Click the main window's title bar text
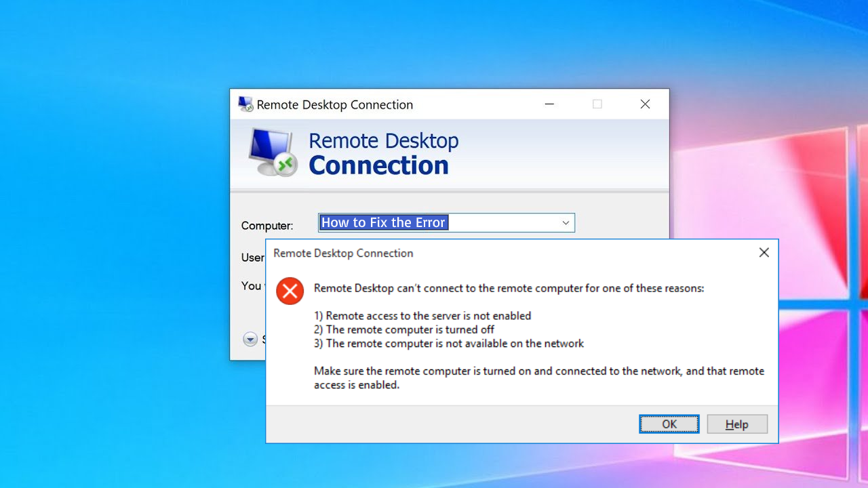Viewport: 868px width, 488px height. tap(335, 105)
